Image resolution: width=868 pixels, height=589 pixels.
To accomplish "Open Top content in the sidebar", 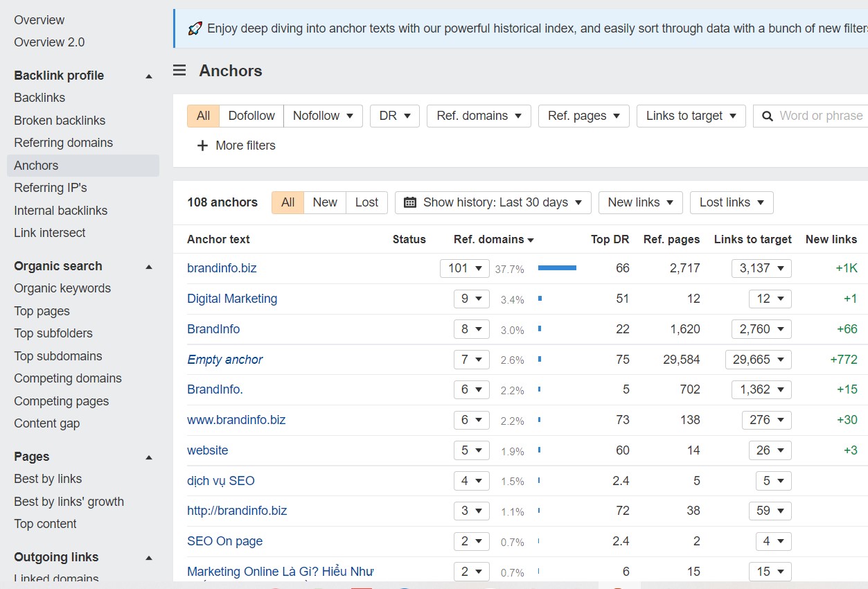I will [45, 524].
